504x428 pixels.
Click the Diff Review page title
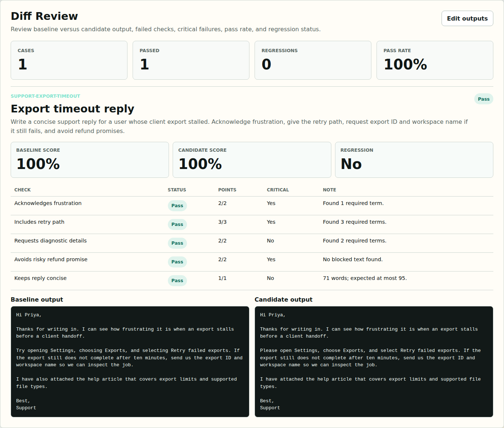(44, 16)
